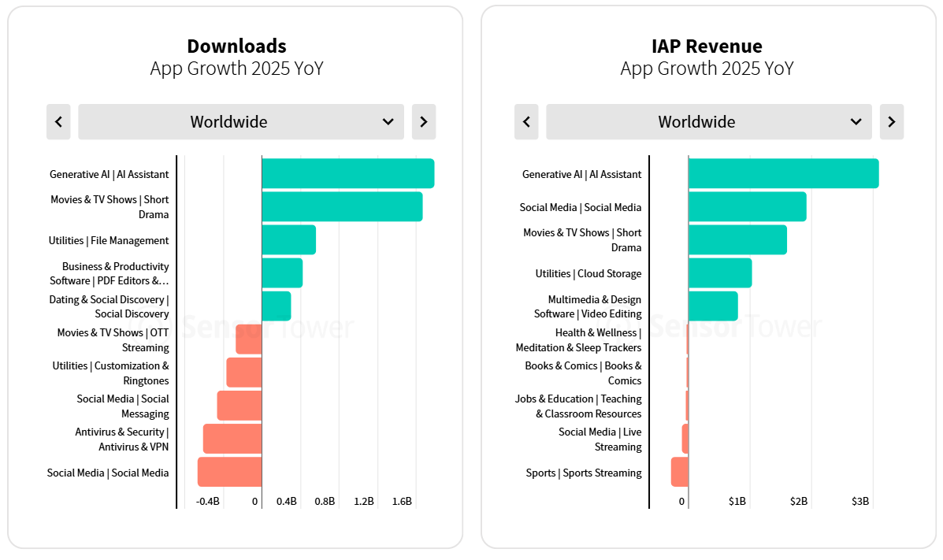Click previous region arrow in Downloads panel
Screen dimensions: 943x560
(58, 122)
